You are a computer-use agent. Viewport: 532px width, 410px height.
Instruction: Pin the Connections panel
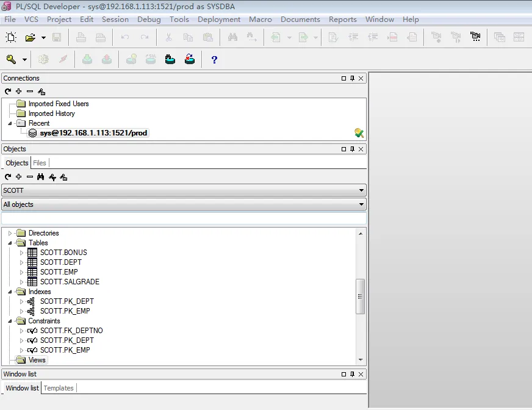click(x=352, y=78)
